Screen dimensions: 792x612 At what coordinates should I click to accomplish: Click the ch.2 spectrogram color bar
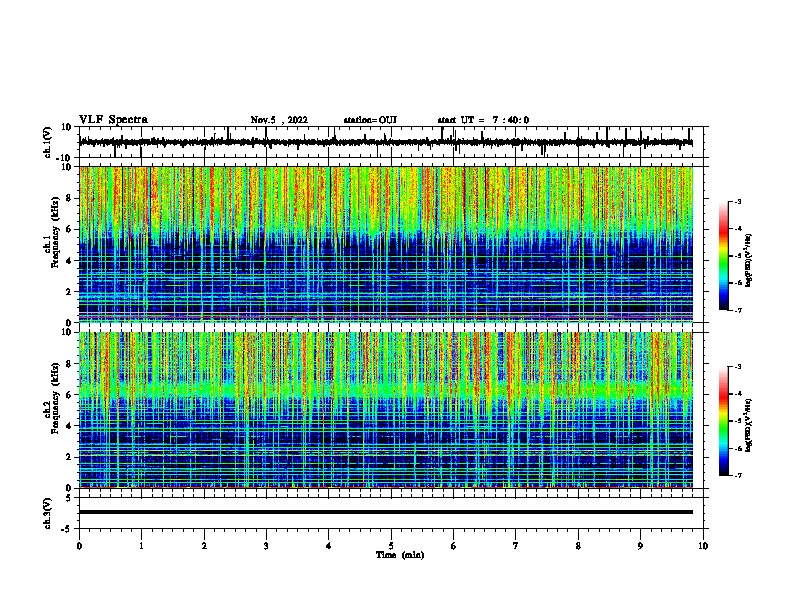pos(723,421)
